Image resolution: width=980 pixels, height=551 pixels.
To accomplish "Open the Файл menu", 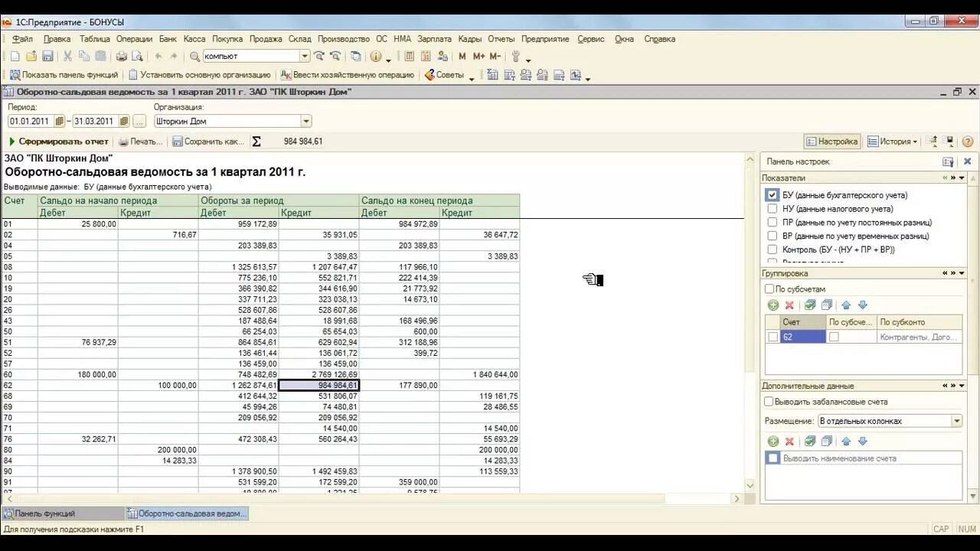I will [x=21, y=38].
